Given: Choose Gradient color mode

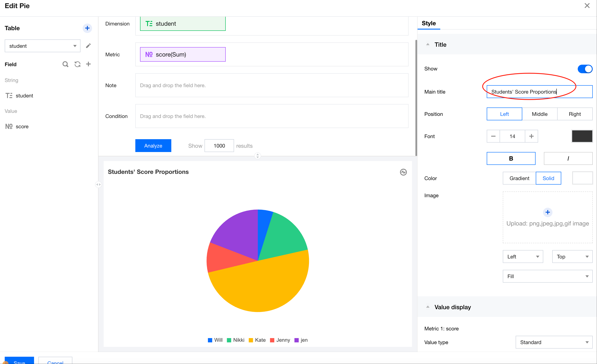Looking at the screenshot, I should coord(519,178).
